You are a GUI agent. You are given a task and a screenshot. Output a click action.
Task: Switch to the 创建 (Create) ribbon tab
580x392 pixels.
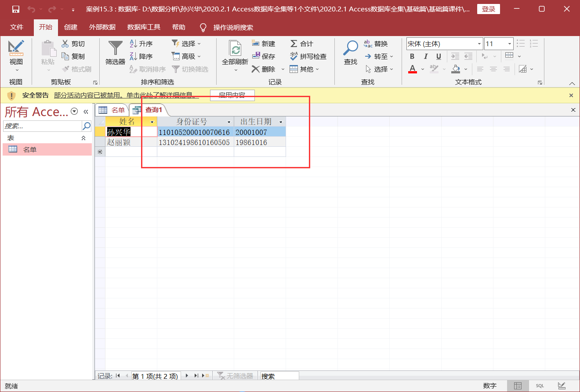click(x=71, y=27)
